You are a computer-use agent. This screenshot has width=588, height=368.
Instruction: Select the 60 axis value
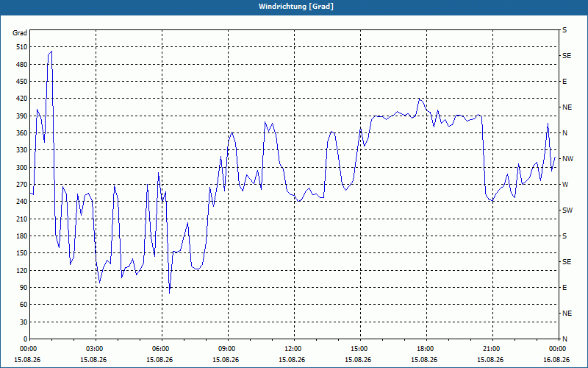point(24,305)
